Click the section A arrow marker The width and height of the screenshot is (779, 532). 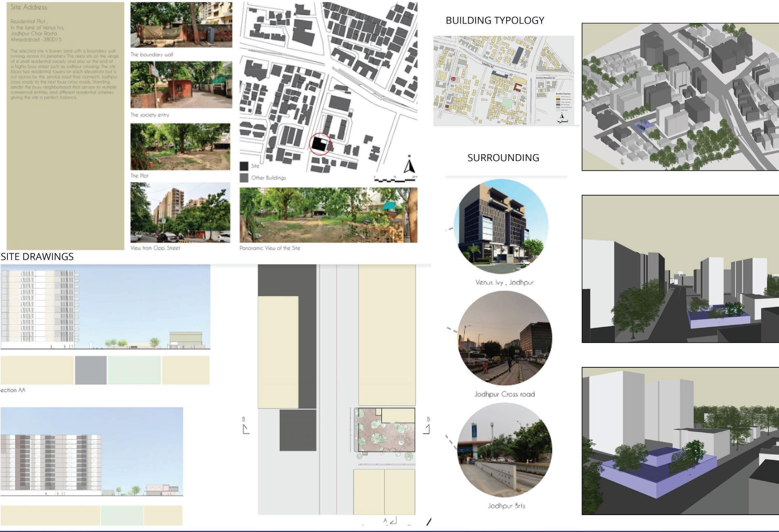[x=393, y=521]
